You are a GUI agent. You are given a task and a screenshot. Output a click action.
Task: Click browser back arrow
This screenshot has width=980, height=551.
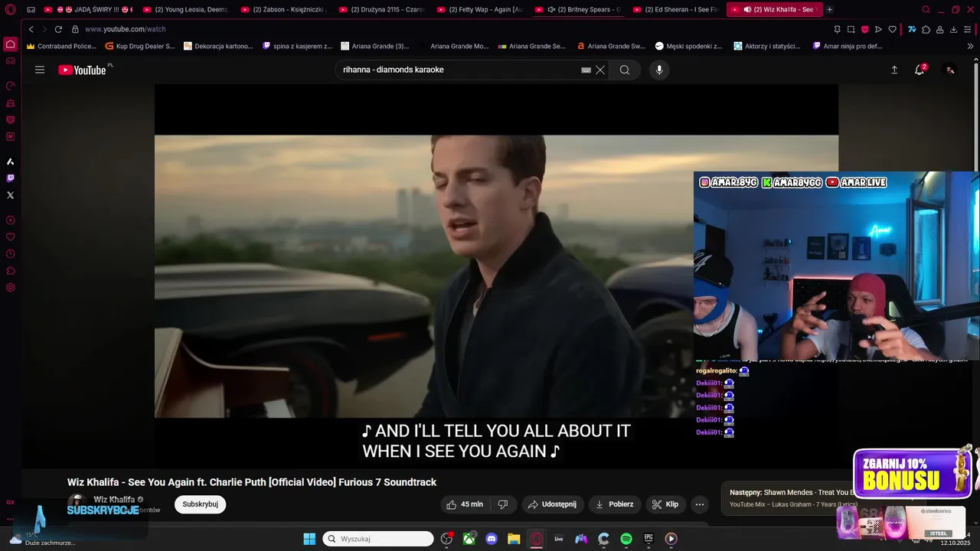31,29
